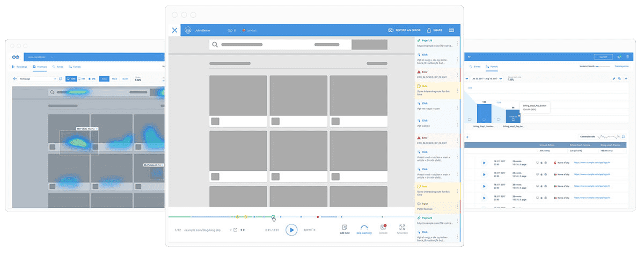Image resolution: width=644 pixels, height=255 pixels.
Task: Select the Move heatmap type
Action: tap(115, 79)
